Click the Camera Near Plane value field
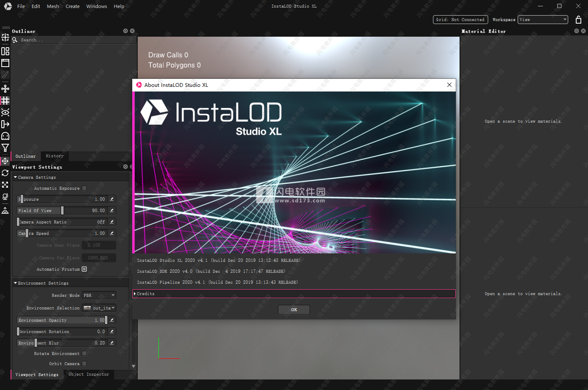 pyautogui.click(x=99, y=245)
